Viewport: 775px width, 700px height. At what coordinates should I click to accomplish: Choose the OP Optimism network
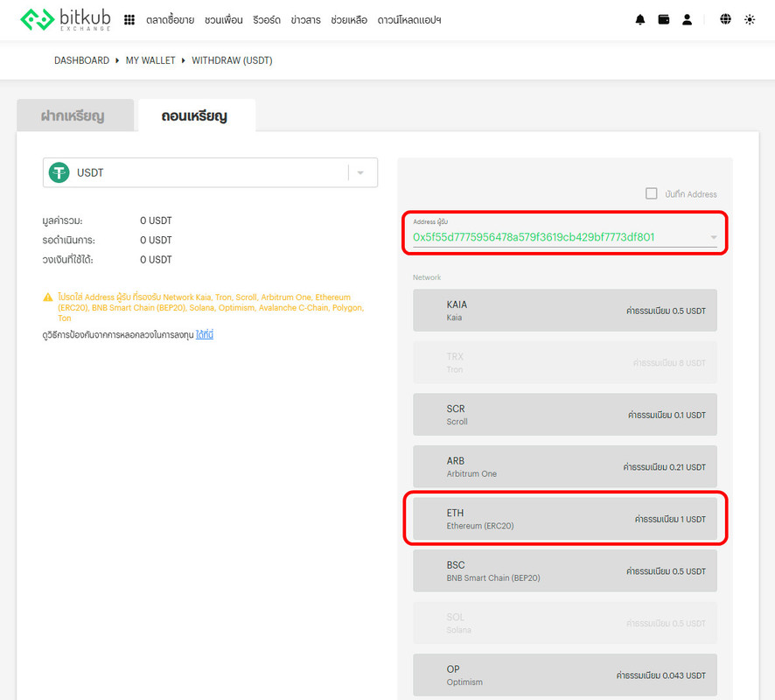click(565, 675)
